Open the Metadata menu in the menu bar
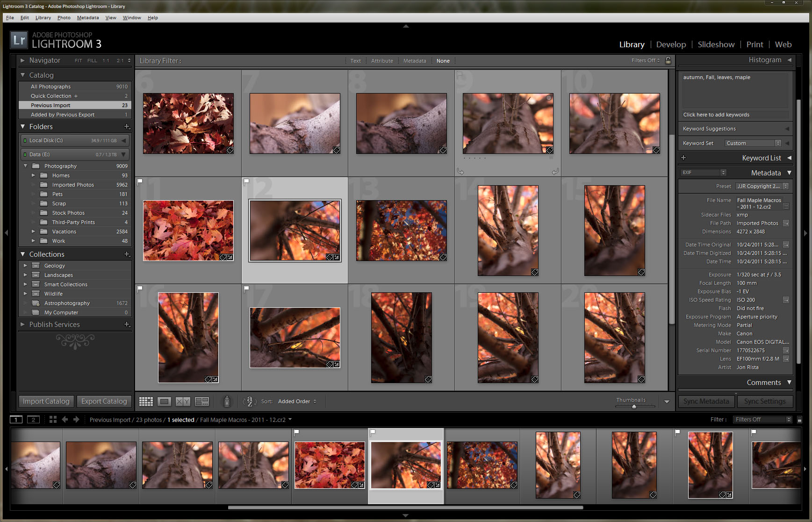 click(87, 18)
